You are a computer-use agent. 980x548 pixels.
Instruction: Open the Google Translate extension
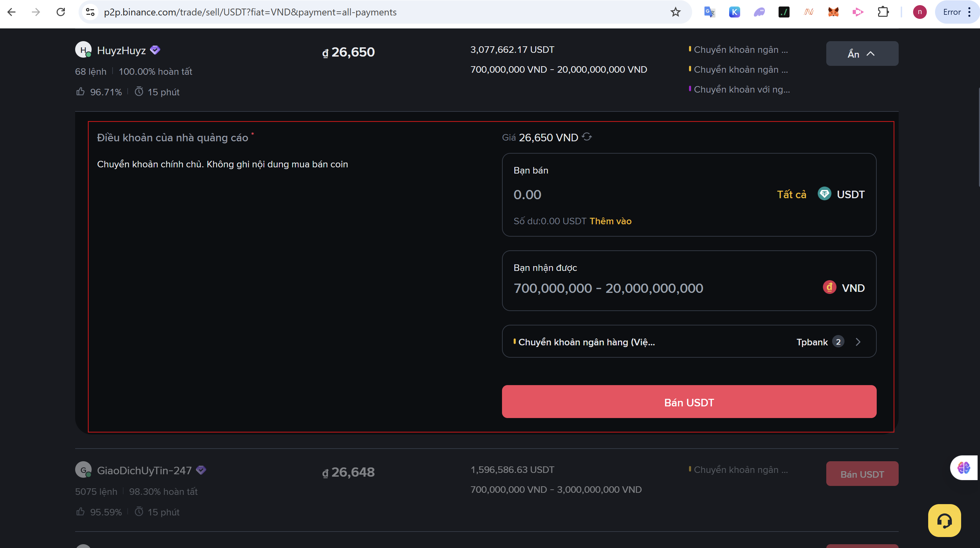(710, 12)
